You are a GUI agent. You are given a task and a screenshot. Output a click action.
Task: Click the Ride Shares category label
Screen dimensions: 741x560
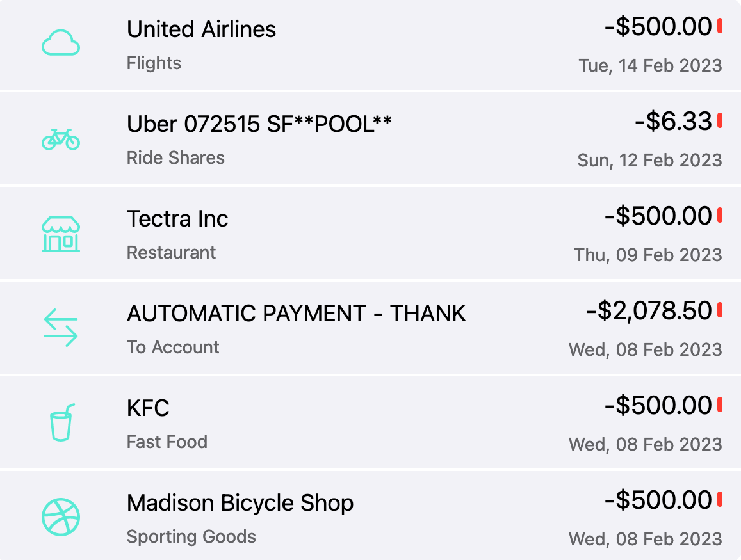175,157
